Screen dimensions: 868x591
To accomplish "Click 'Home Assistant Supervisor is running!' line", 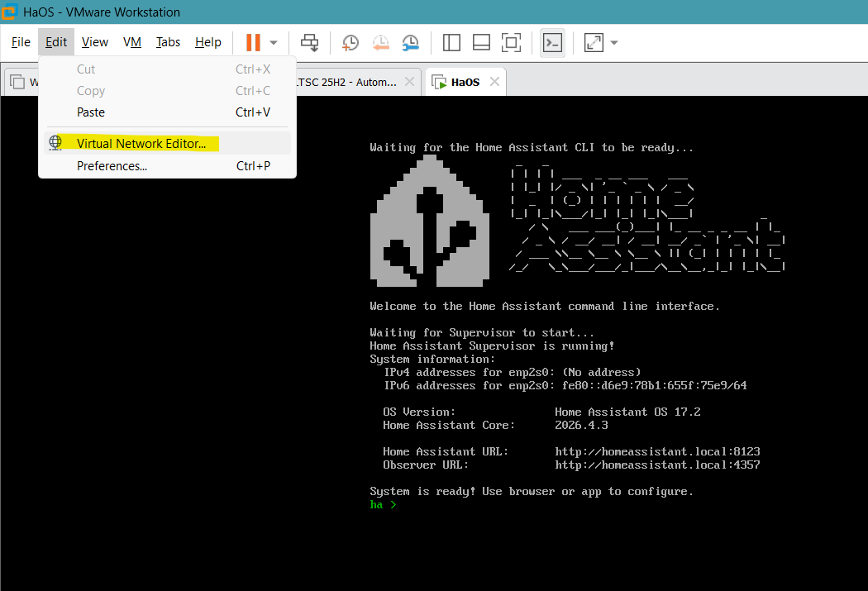I will click(x=492, y=346).
